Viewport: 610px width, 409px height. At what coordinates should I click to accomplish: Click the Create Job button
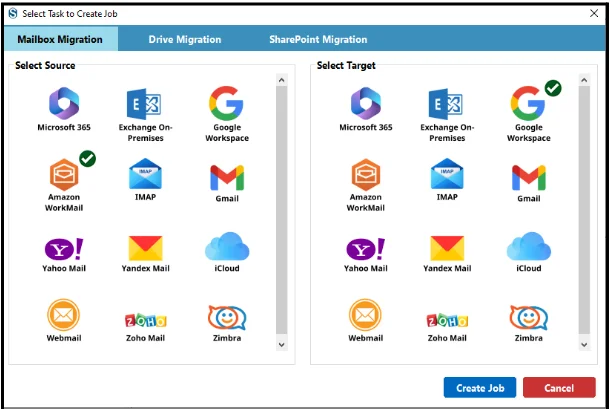pos(480,388)
